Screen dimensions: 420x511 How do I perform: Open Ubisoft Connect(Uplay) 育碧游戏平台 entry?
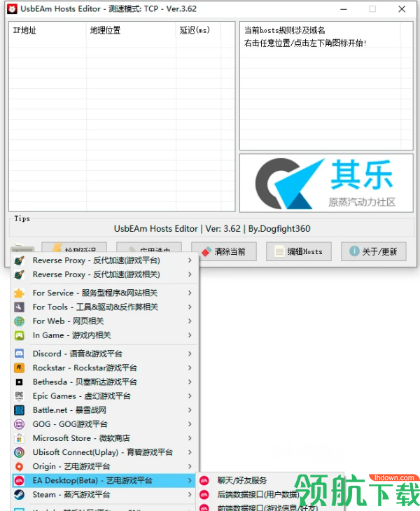coord(104,452)
